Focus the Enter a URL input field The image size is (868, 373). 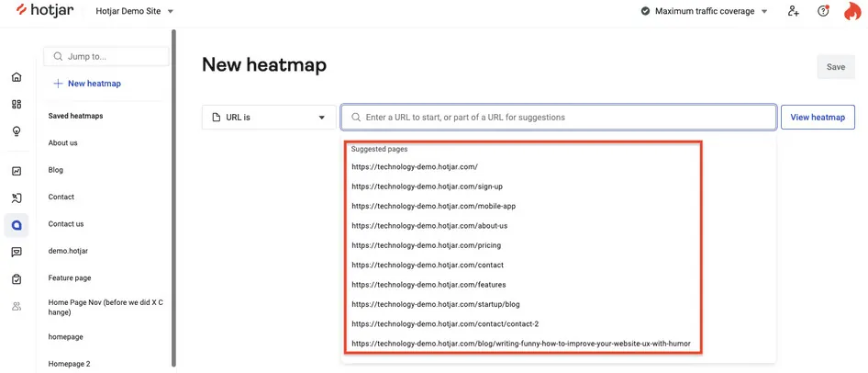[x=559, y=118]
